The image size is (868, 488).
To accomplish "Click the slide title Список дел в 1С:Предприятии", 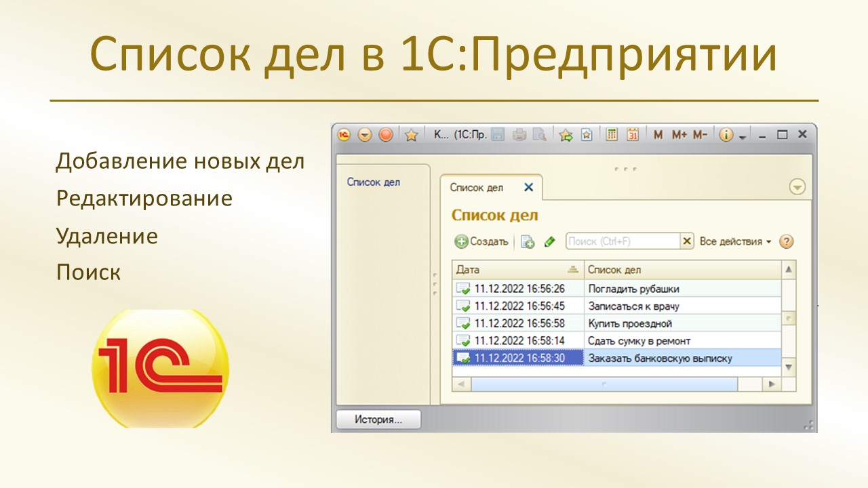I will [434, 56].
